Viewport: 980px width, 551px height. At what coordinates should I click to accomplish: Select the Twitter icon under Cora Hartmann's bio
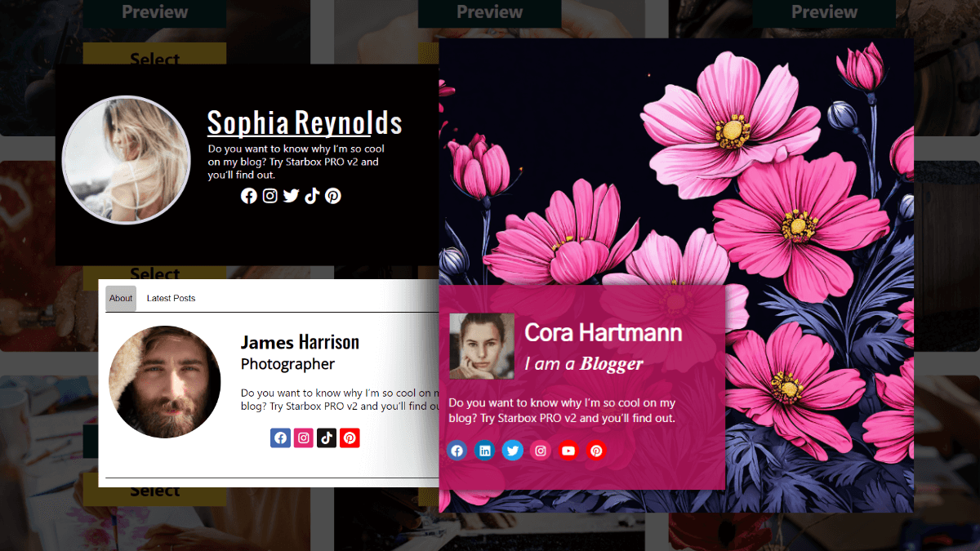(x=512, y=451)
